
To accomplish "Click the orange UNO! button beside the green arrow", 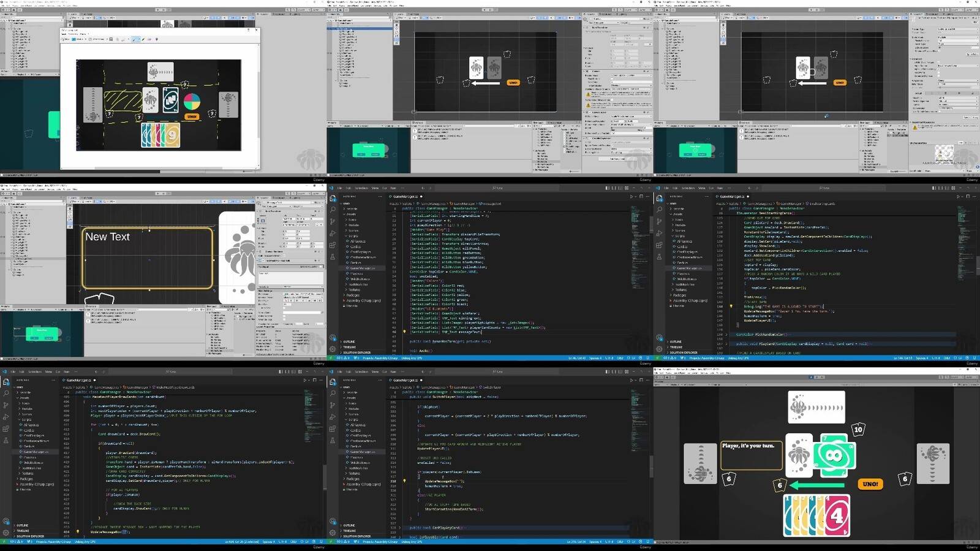I will 870,484.
